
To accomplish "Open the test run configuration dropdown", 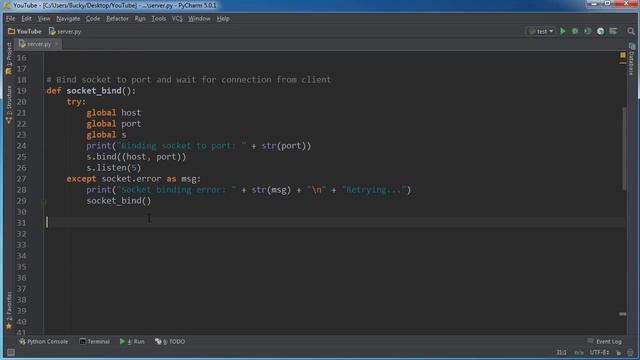I will 541,31.
